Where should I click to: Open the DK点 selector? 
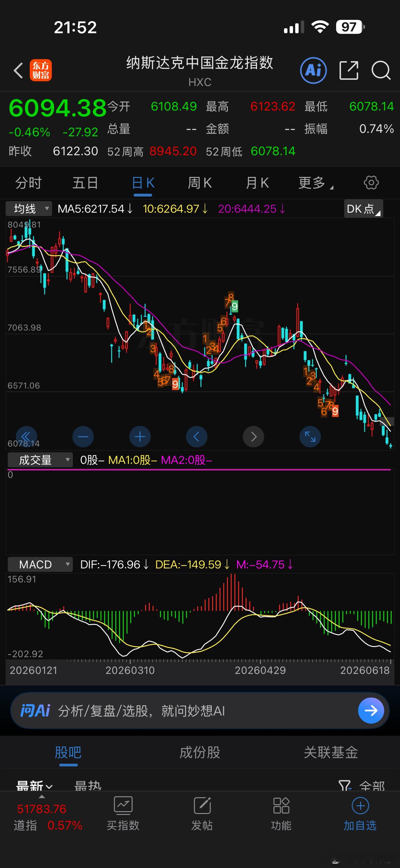364,209
